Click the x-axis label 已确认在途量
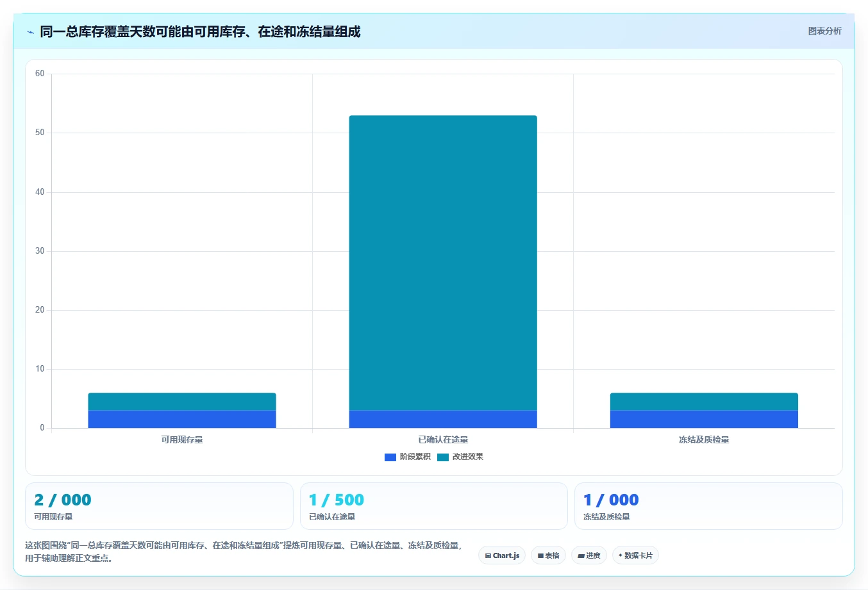 [x=443, y=439]
